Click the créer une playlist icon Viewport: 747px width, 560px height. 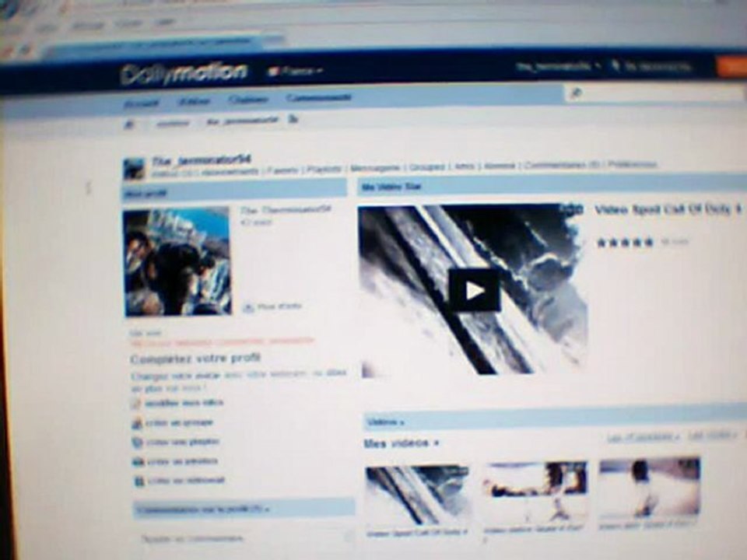tap(137, 443)
